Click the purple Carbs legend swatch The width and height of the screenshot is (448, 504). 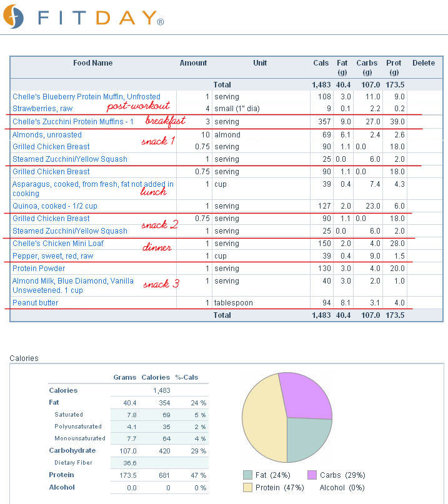pos(313,475)
